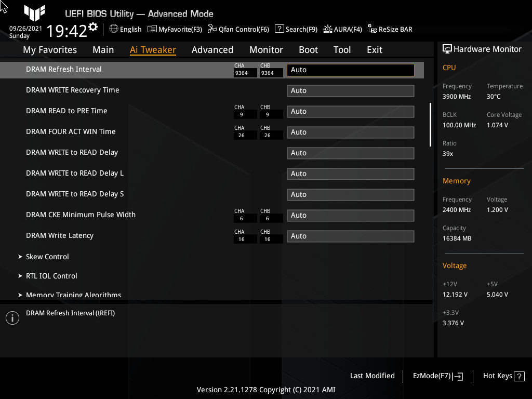Launch AURA lighting settings
This screenshot has height=399, width=532.
[x=342, y=29]
